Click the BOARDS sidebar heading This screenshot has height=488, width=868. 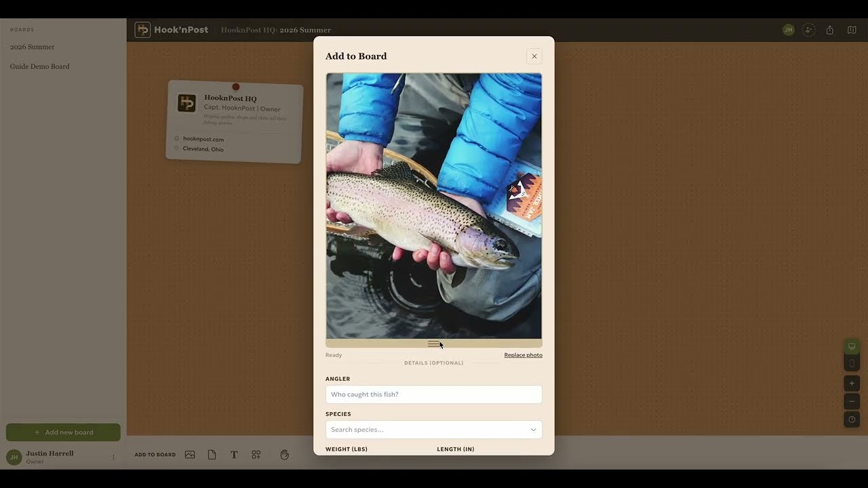[22, 30]
